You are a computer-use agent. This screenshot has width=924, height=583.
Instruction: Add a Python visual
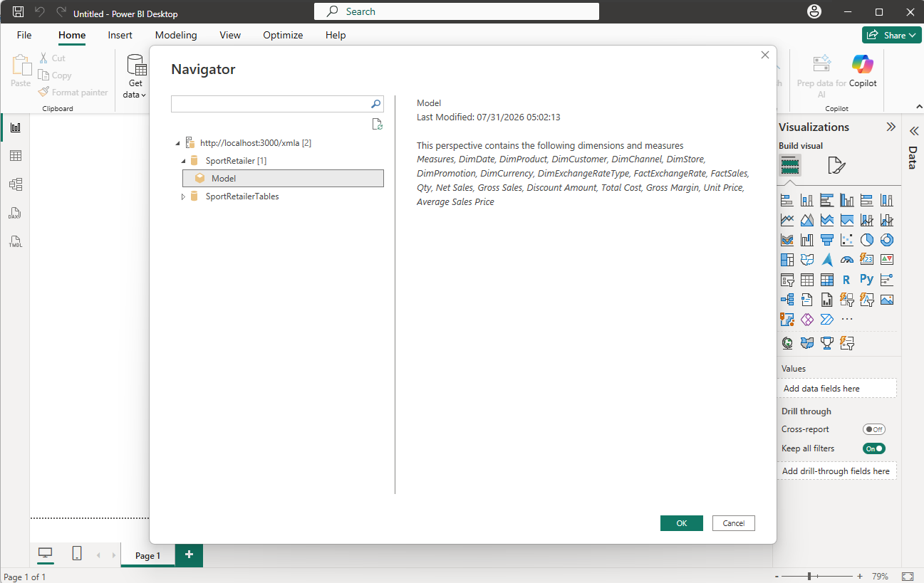[867, 280]
